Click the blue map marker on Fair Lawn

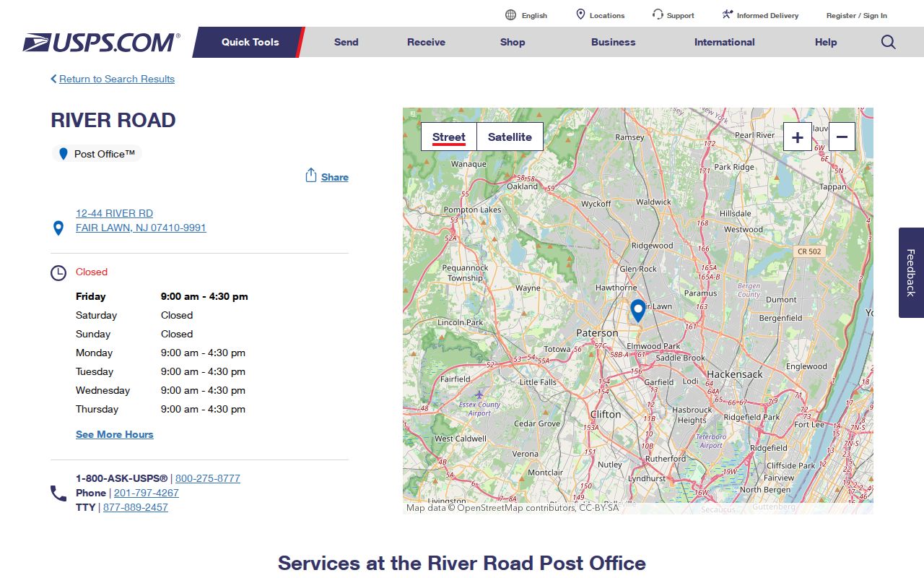point(637,311)
